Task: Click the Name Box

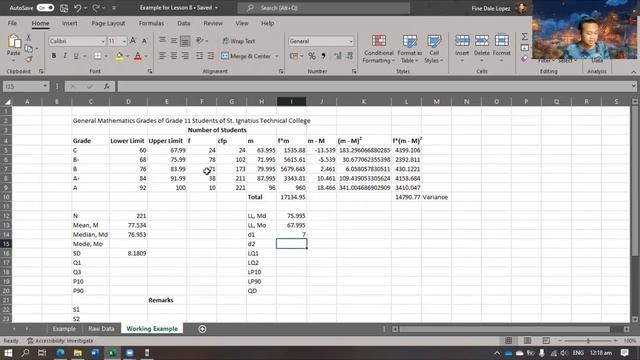Action: click(26, 86)
